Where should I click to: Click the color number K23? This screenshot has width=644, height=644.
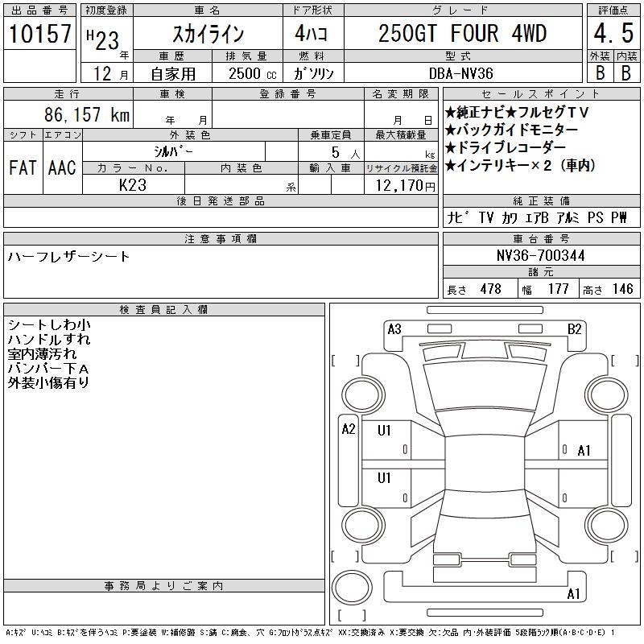pyautogui.click(x=133, y=185)
